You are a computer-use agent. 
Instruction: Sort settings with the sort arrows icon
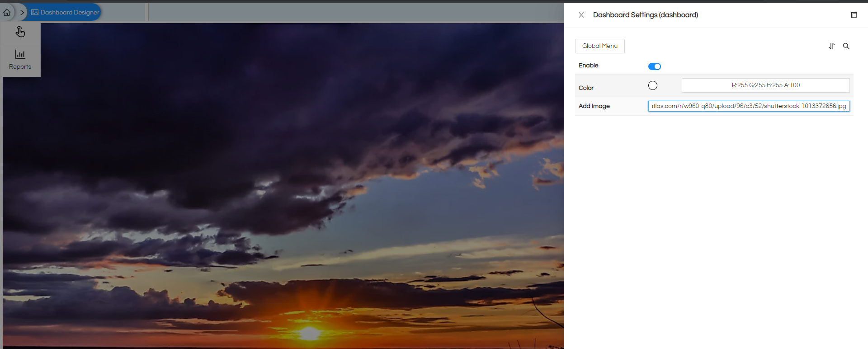[x=832, y=46]
